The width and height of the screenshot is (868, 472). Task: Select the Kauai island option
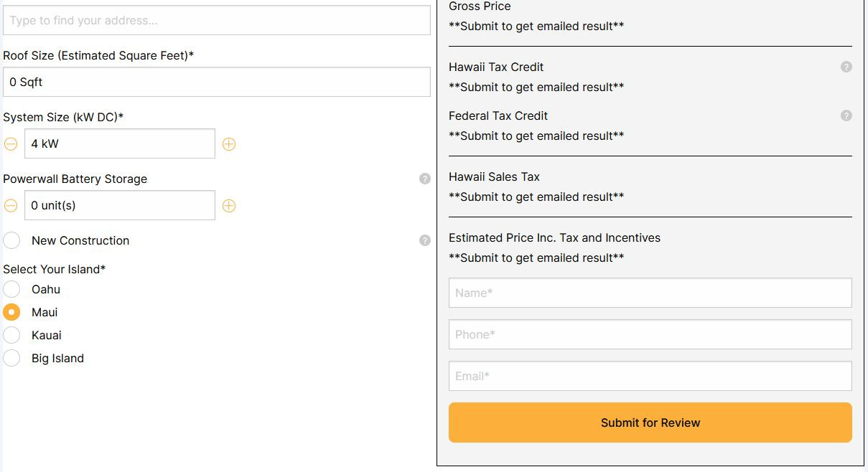[x=11, y=335]
